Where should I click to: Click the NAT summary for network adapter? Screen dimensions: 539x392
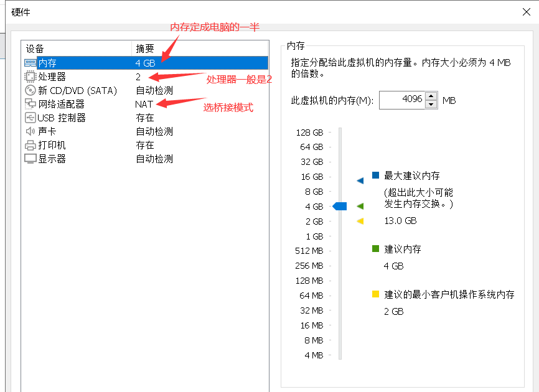(x=144, y=104)
